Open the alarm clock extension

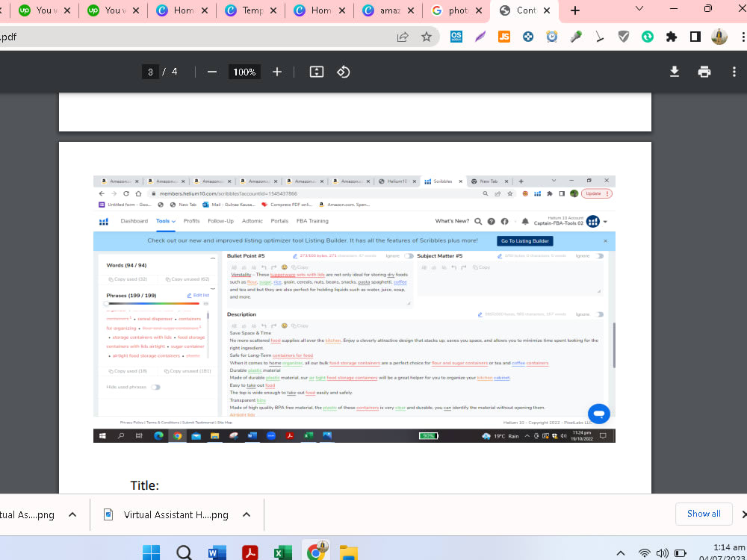(552, 37)
